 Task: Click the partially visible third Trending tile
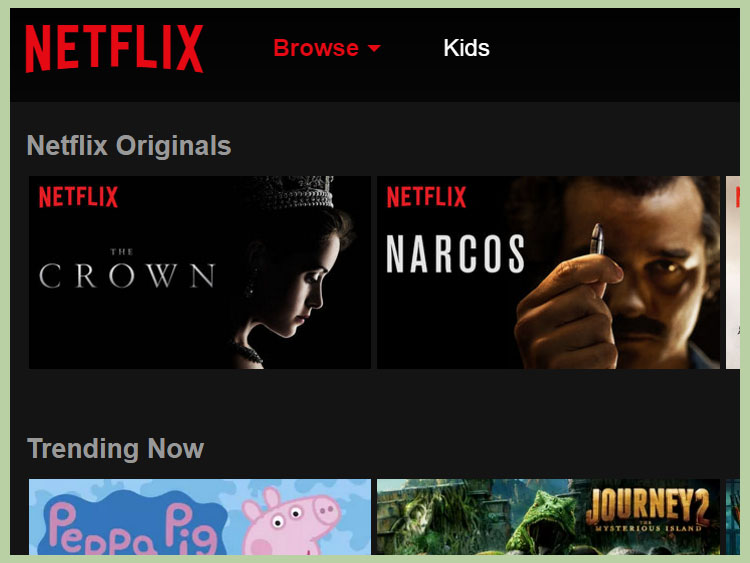(x=733, y=517)
